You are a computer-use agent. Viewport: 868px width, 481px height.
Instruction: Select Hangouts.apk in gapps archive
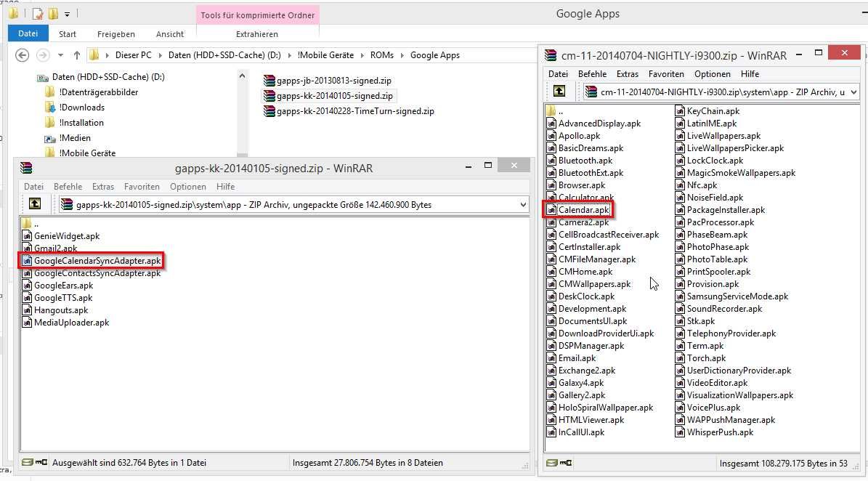[55, 310]
